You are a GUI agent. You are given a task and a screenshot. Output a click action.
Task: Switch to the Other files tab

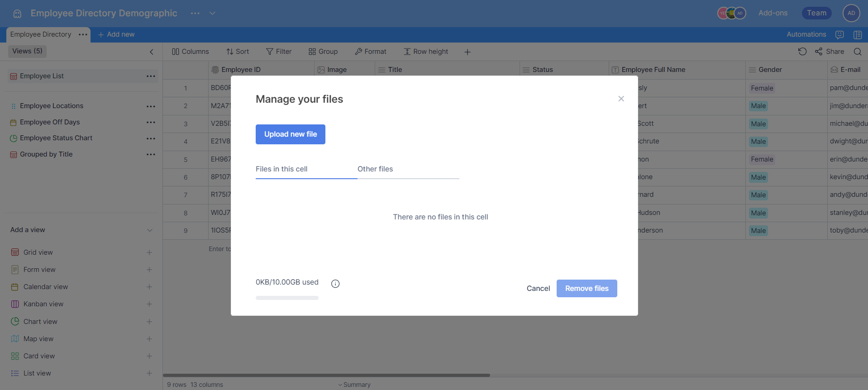click(x=375, y=169)
